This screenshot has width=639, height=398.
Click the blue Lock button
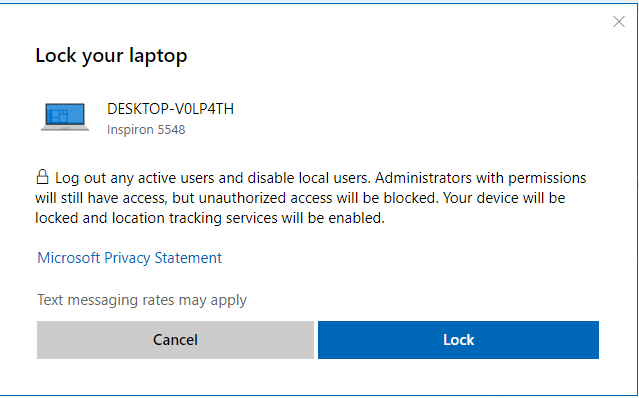tap(458, 340)
